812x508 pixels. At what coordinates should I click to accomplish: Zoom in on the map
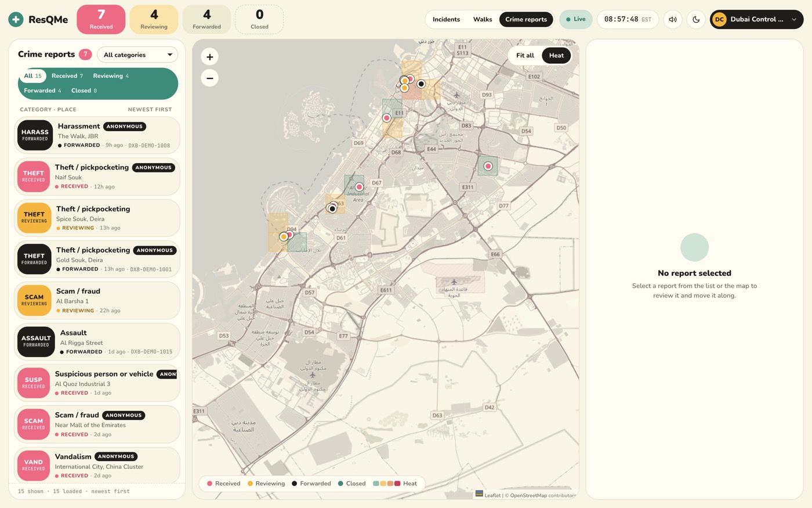(x=209, y=57)
